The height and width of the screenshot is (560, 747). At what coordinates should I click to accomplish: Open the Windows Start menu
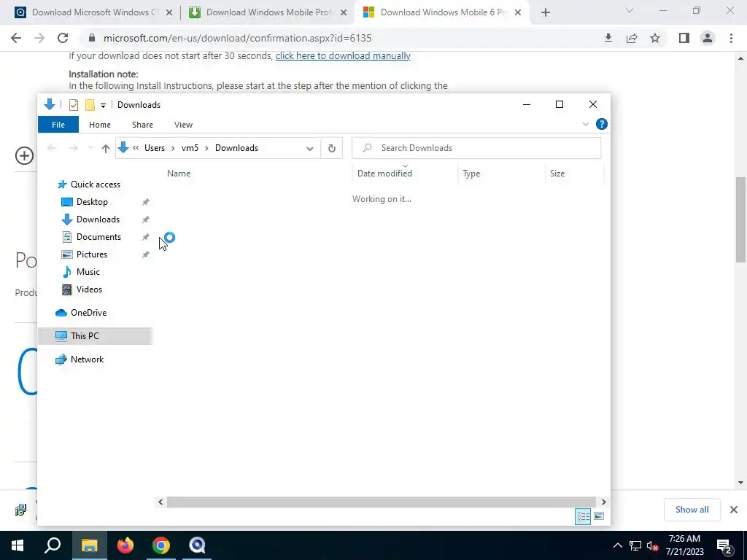click(18, 545)
